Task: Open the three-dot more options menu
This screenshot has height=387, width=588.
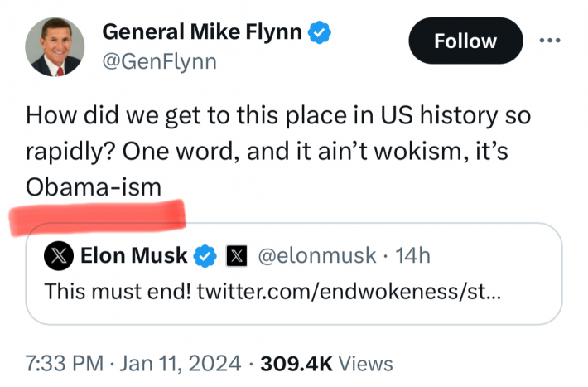Action: (550, 41)
